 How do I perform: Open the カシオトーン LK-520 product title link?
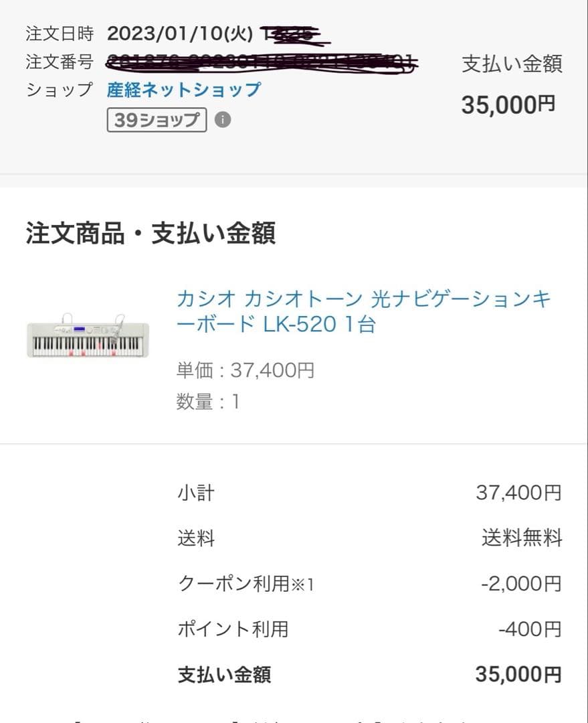(x=363, y=311)
